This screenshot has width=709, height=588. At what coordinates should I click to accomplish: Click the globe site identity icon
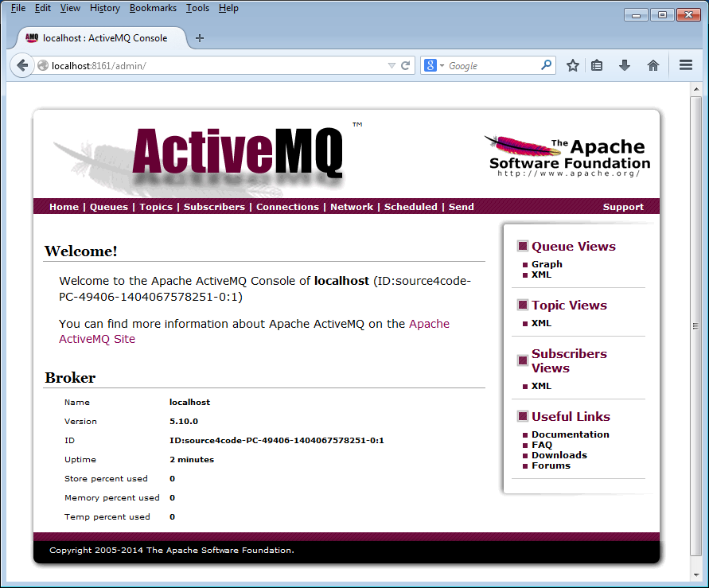tap(43, 65)
